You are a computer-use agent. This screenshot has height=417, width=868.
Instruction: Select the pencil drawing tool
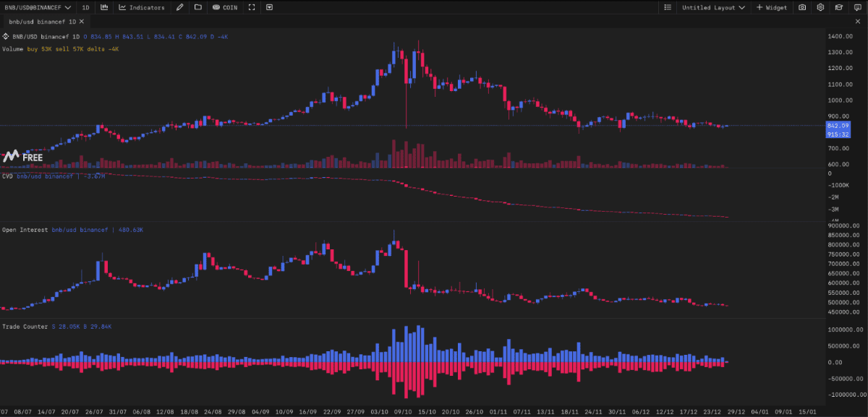pyautogui.click(x=179, y=7)
